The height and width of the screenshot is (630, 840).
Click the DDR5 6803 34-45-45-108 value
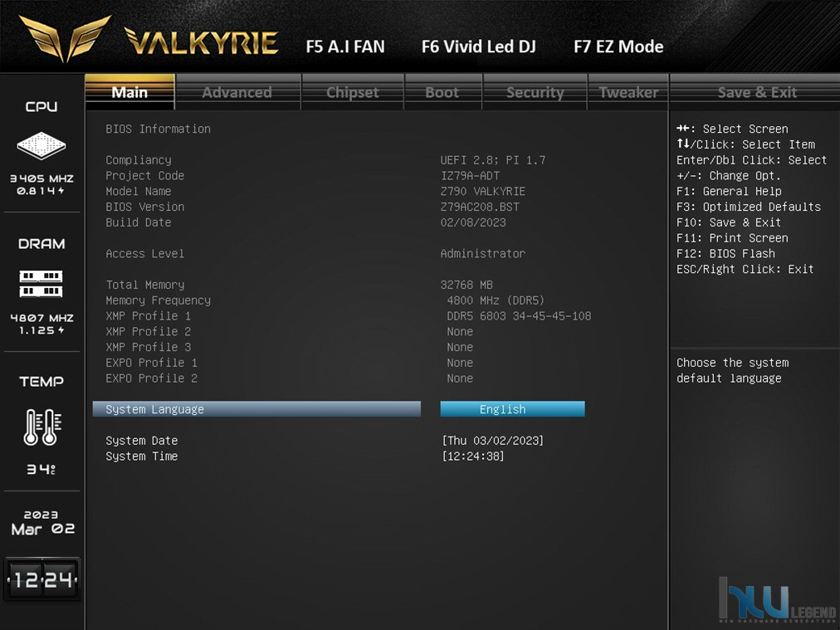pyautogui.click(x=519, y=315)
